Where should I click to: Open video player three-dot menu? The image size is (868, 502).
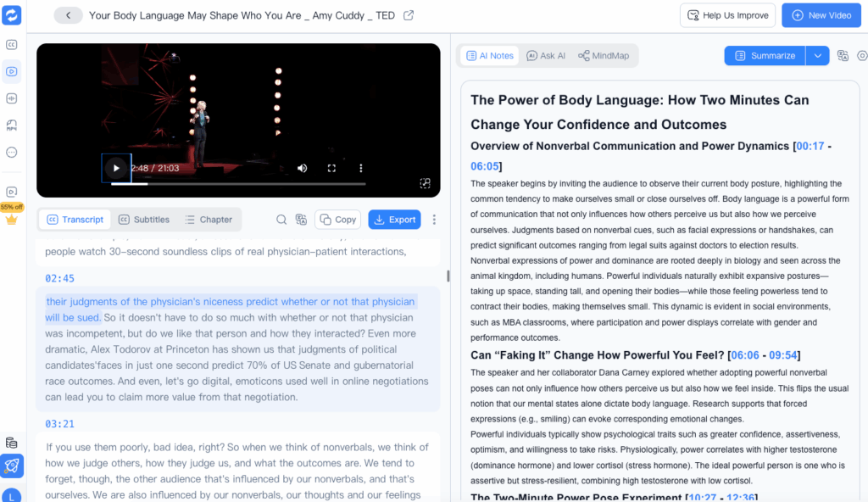[361, 168]
